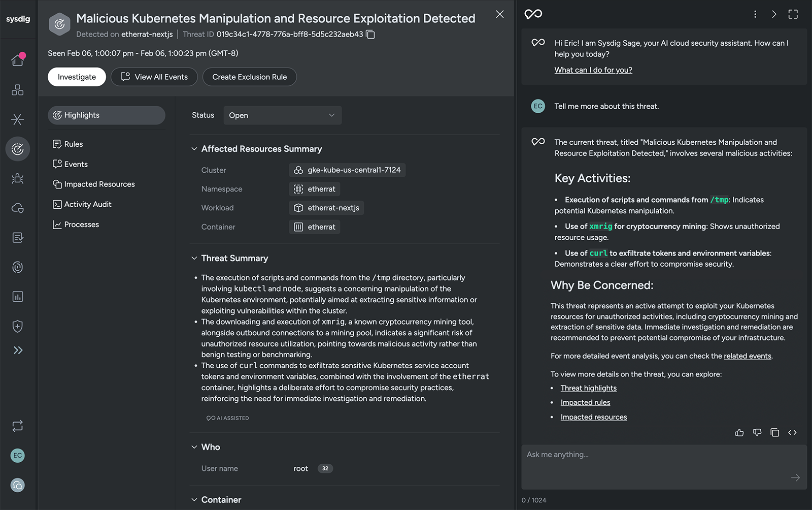Collapse the Affected Resources Summary section

pyautogui.click(x=194, y=149)
